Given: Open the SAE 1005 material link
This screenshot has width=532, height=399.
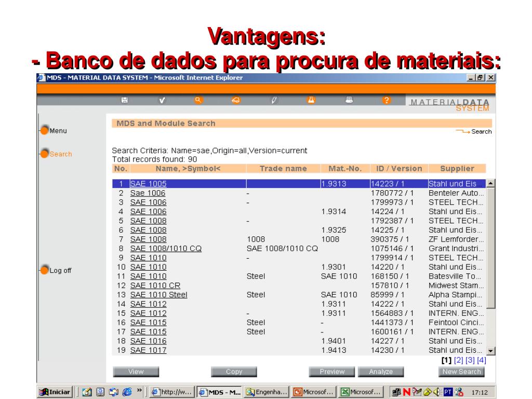Looking at the screenshot, I should pos(148,183).
